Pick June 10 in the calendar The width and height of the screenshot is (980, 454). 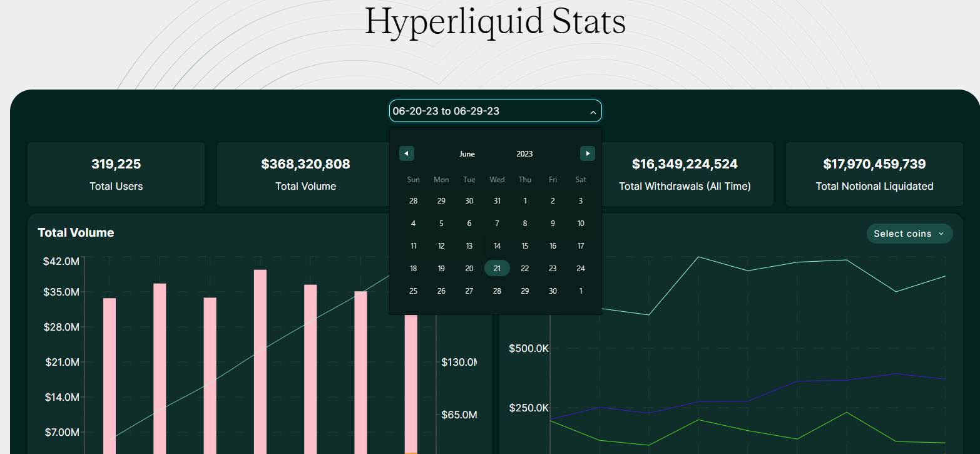pos(581,223)
